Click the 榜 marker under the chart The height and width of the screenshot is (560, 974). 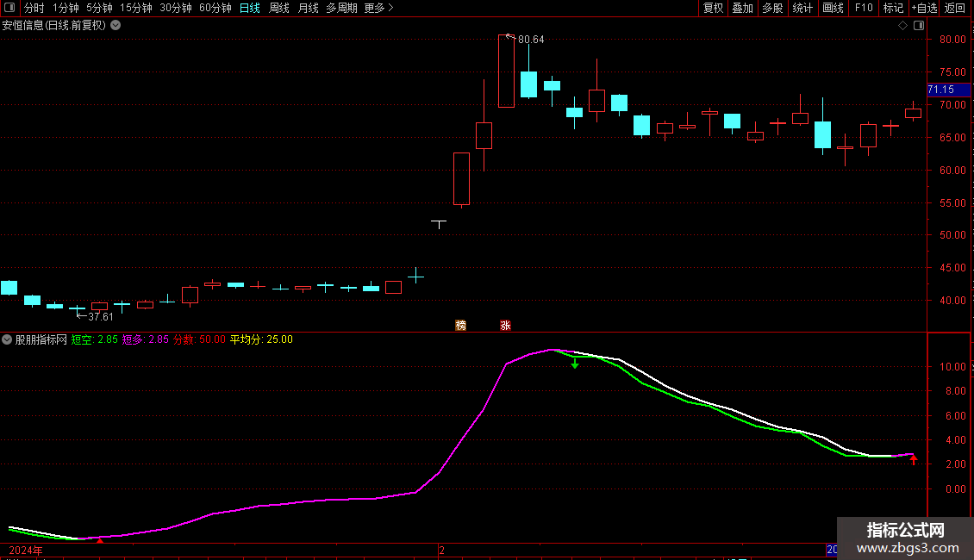click(461, 326)
